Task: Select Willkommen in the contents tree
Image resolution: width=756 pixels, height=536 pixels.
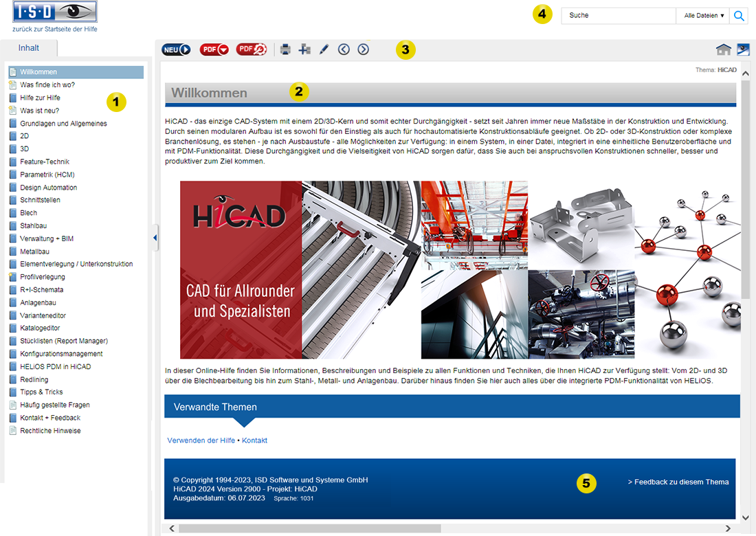Action: point(76,72)
